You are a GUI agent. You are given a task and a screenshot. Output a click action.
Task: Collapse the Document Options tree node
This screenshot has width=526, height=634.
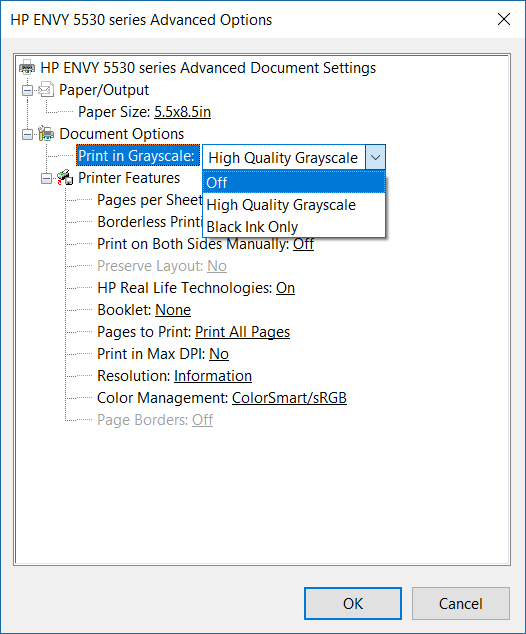(27, 134)
